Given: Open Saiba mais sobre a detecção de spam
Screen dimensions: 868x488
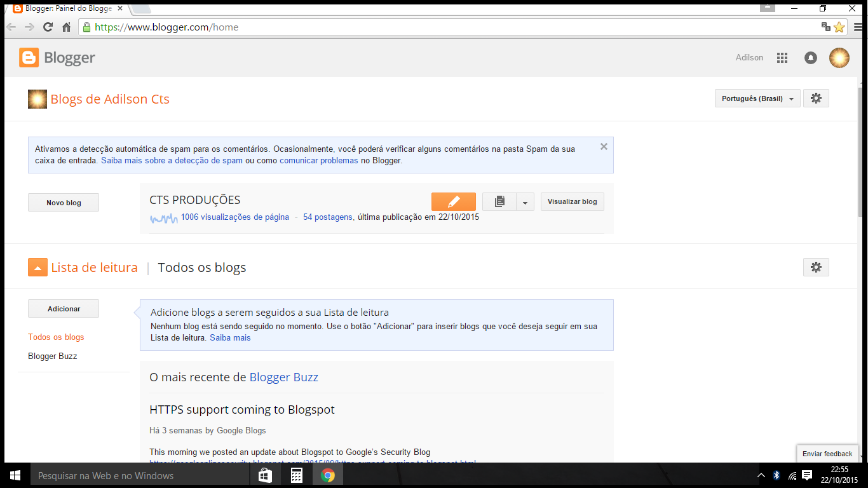Looking at the screenshot, I should pyautogui.click(x=172, y=161).
